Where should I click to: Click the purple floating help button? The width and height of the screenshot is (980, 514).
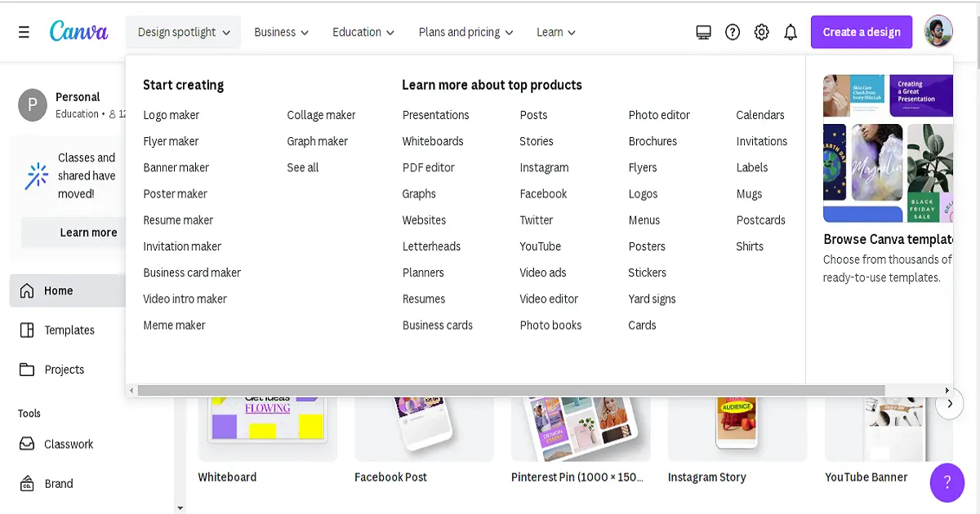point(947,481)
